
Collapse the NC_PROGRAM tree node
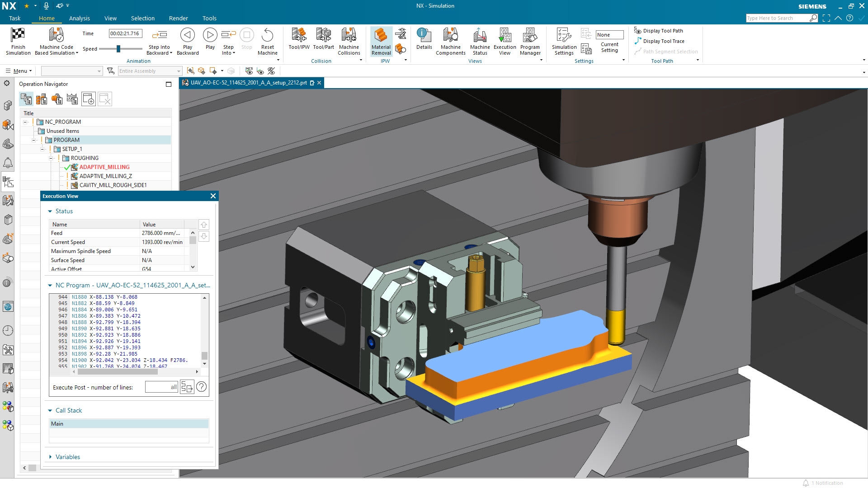[26, 122]
